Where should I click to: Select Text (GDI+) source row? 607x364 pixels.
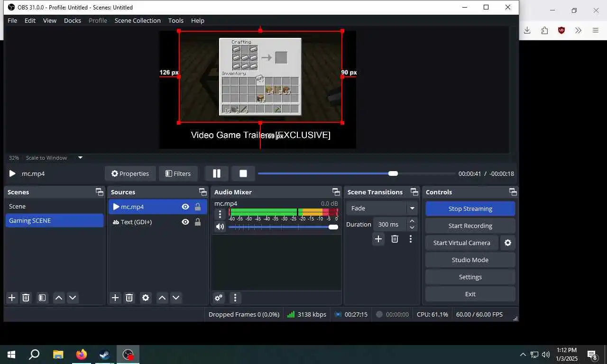tap(157, 222)
